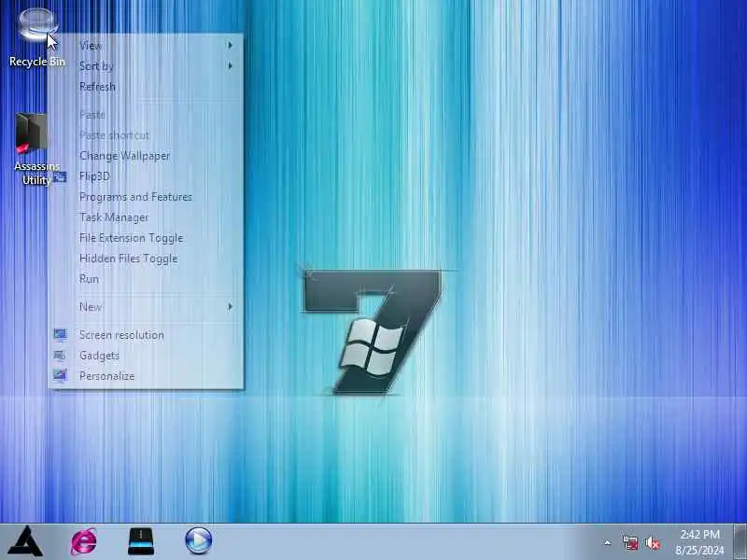The width and height of the screenshot is (747, 560).
Task: Select Flip3D from the context menu
Action: 147,176
